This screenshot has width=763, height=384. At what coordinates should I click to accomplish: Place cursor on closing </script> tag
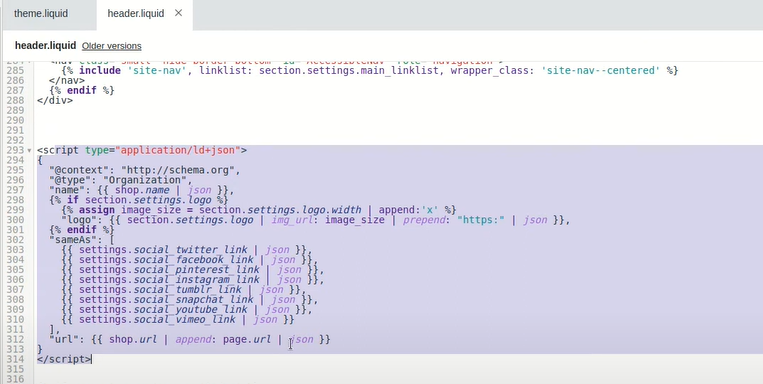[64, 359]
